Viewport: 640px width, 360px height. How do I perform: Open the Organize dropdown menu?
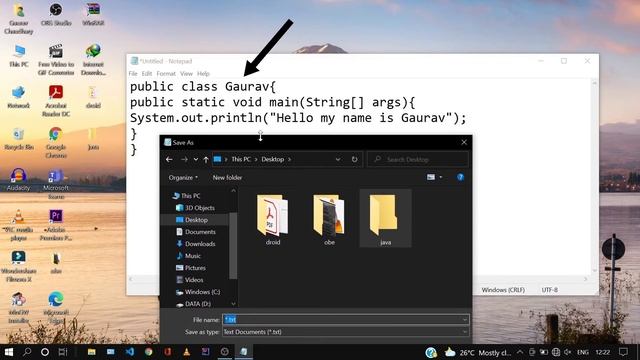point(183,178)
